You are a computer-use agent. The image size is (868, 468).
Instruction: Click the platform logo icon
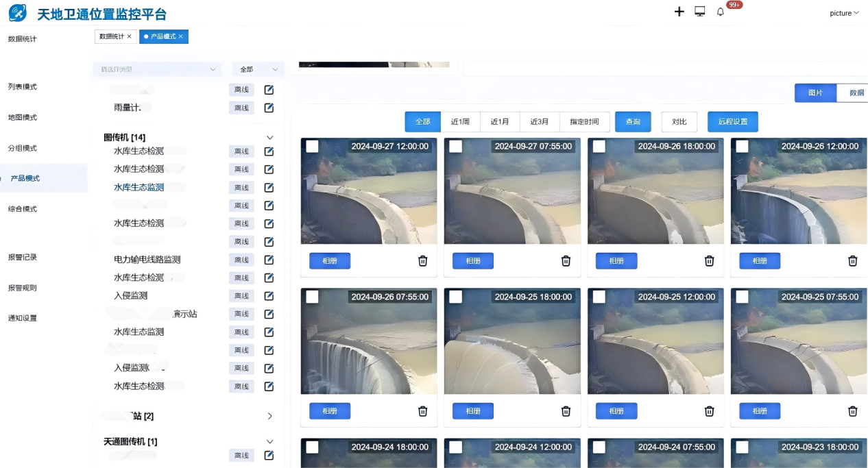coord(17,13)
